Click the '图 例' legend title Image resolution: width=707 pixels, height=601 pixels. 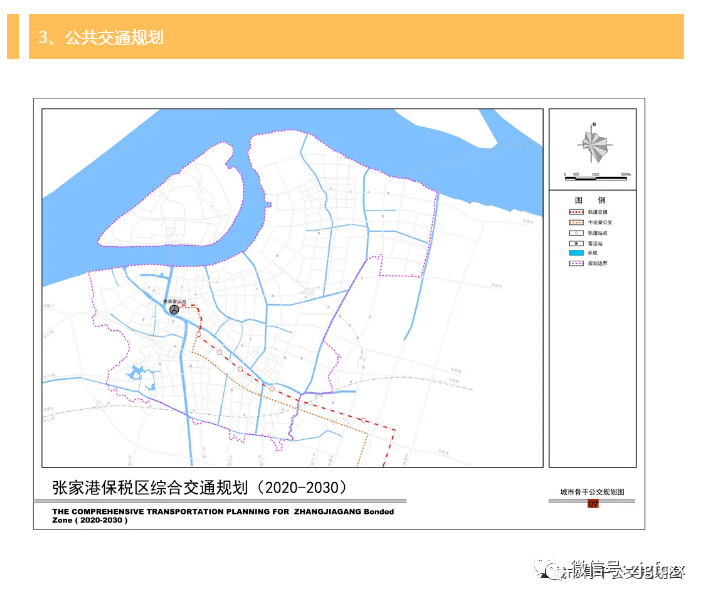pos(590,200)
